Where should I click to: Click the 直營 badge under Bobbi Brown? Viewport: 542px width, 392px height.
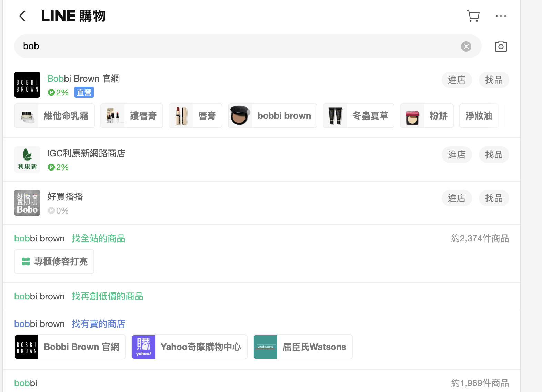[x=84, y=93]
